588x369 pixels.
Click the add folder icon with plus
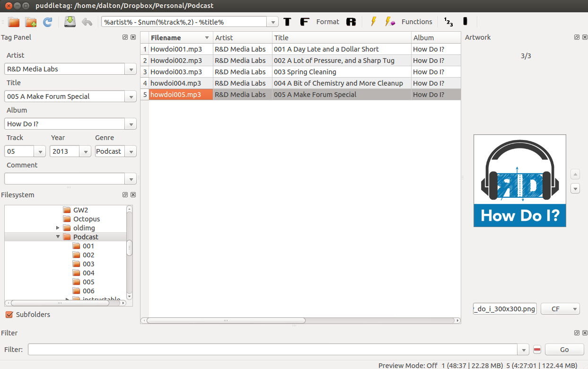coord(31,22)
